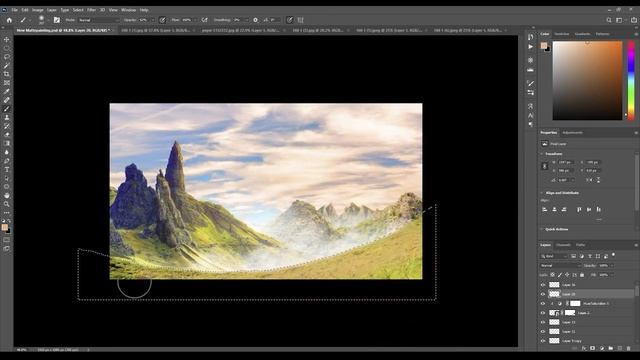Image resolution: width=640 pixels, height=360 pixels.
Task: Toggle lock all for the layer
Action: pyautogui.click(x=582, y=275)
